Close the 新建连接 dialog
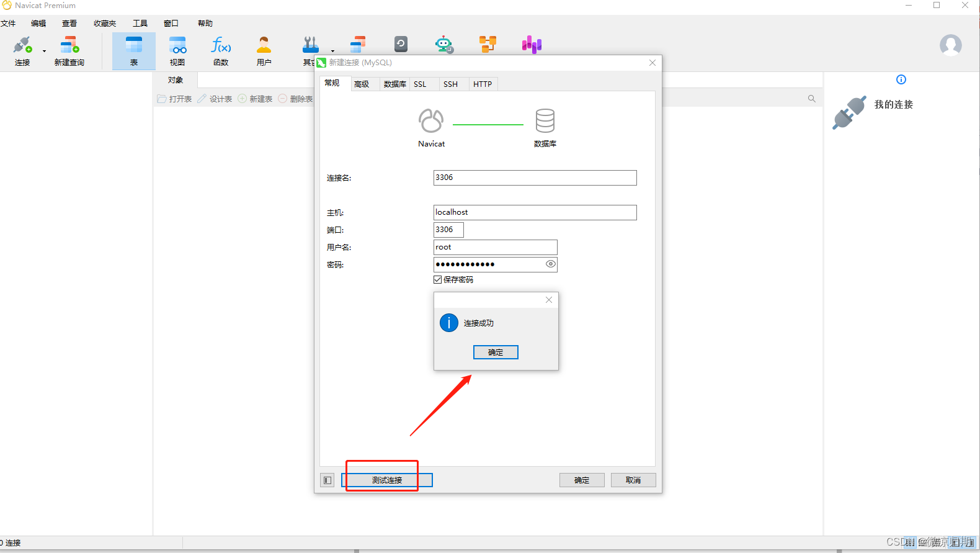This screenshot has height=553, width=980. [653, 63]
